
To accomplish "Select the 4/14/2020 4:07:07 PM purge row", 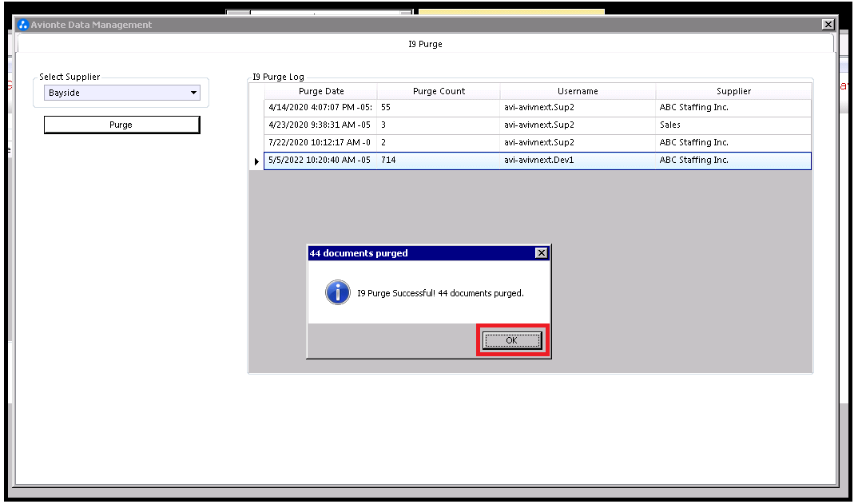I will pyautogui.click(x=538, y=108).
